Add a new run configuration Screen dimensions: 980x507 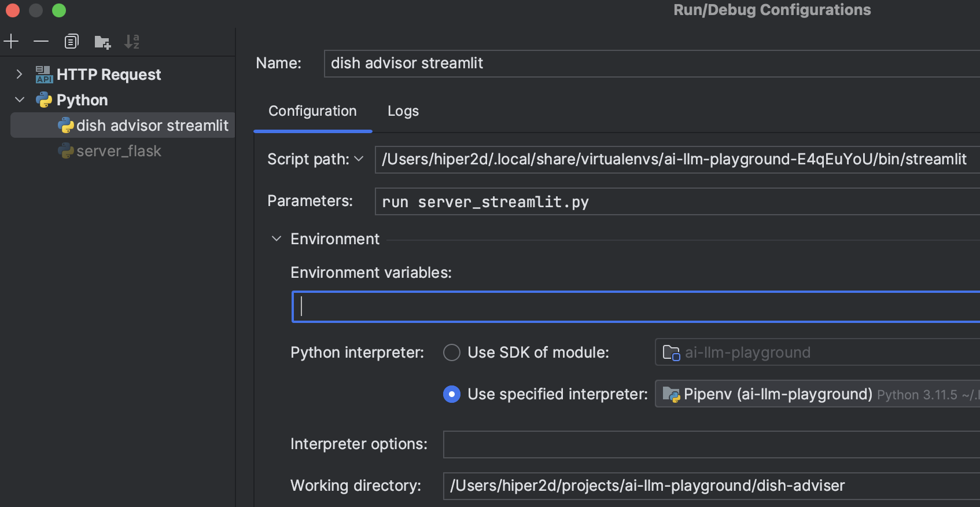(11, 41)
